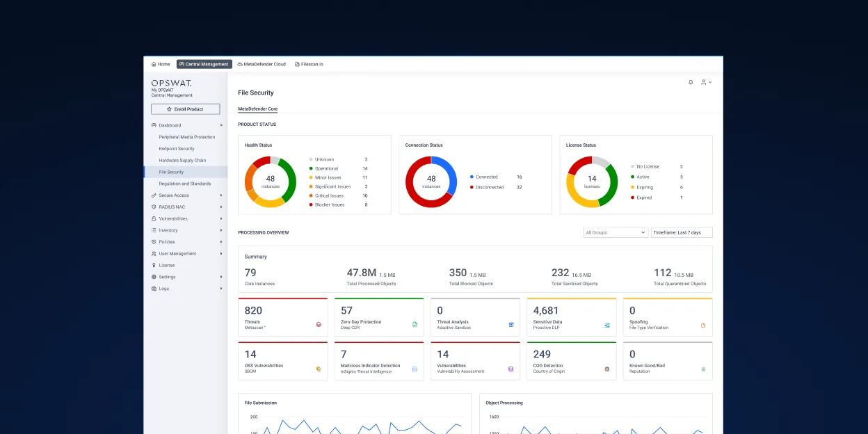Screen dimensions: 868x434
Task: Open the All Groups dropdown
Action: pos(616,233)
